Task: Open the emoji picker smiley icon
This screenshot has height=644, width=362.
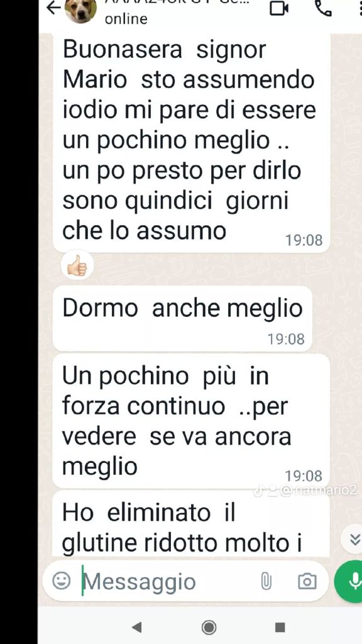Action: [62, 581]
